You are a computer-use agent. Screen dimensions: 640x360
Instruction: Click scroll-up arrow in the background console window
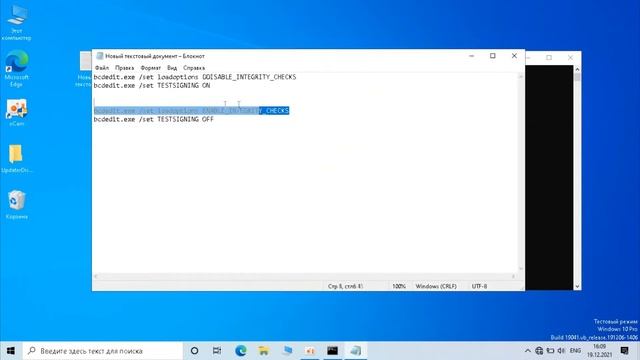577,69
